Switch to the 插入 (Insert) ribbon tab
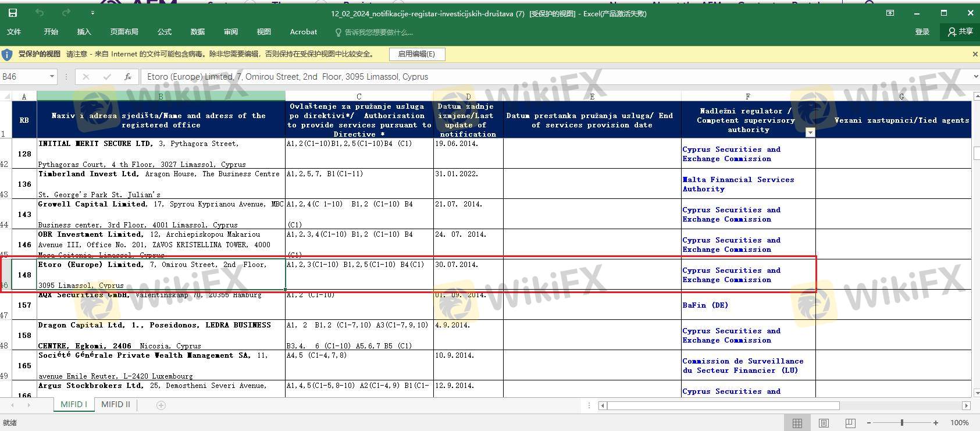 pos(84,32)
